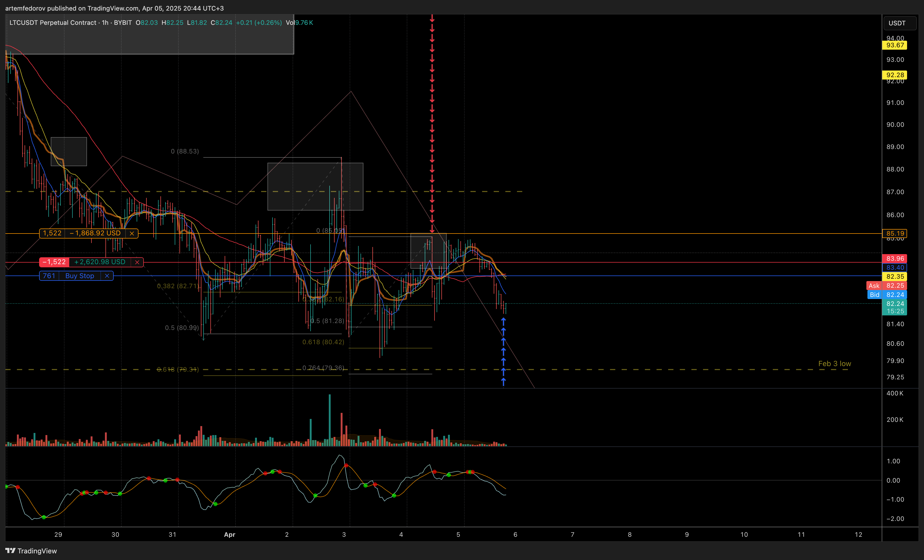Click the 89.00 price axis label
The height and width of the screenshot is (560, 924).
(x=895, y=147)
